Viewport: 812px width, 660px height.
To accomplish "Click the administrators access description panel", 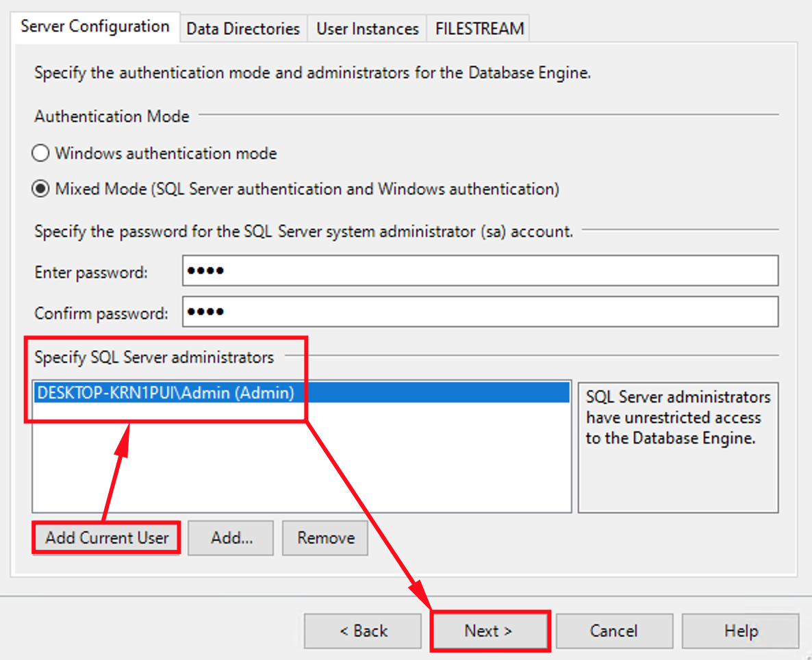I will (678, 445).
